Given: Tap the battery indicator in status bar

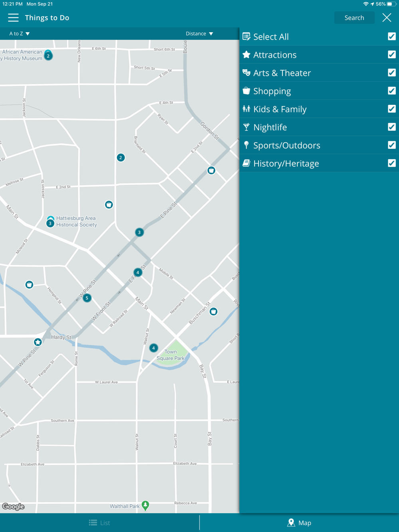Looking at the screenshot, I should coord(392,4).
